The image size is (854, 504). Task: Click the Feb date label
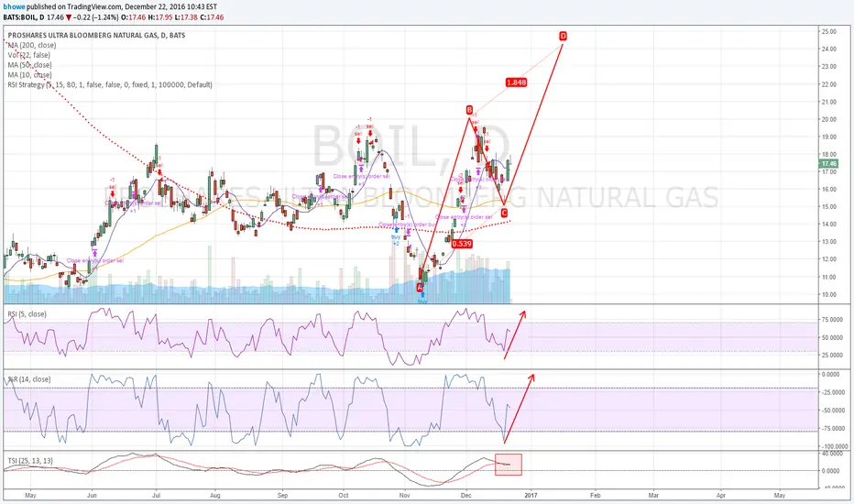tap(596, 495)
